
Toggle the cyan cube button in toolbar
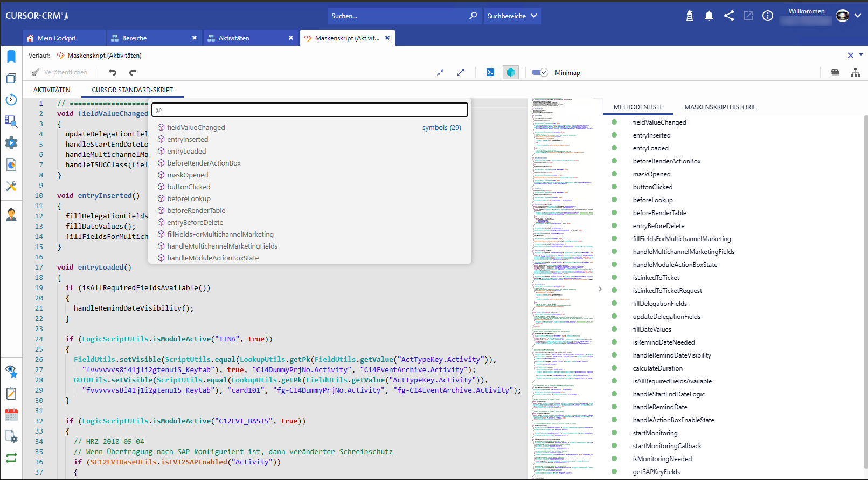coord(511,72)
